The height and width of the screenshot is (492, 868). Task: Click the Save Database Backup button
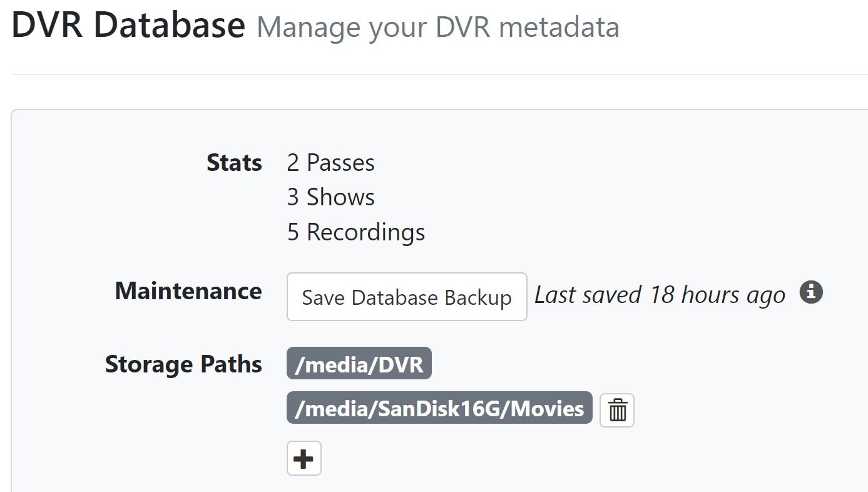(x=407, y=297)
